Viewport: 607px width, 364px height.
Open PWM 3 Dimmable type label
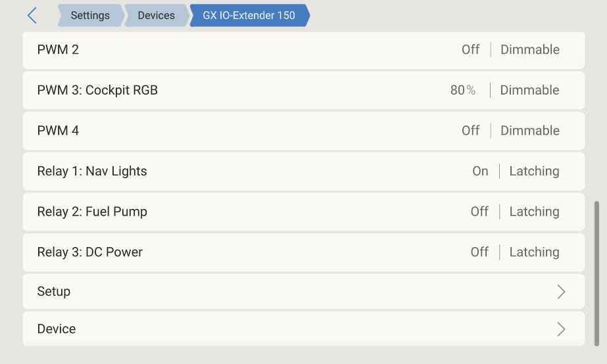coord(529,91)
